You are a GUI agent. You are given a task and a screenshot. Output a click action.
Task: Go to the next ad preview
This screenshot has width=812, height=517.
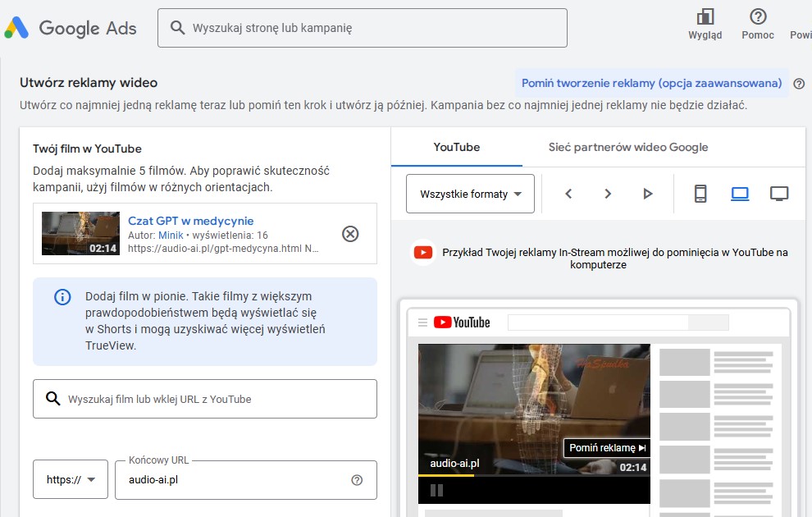coord(608,194)
